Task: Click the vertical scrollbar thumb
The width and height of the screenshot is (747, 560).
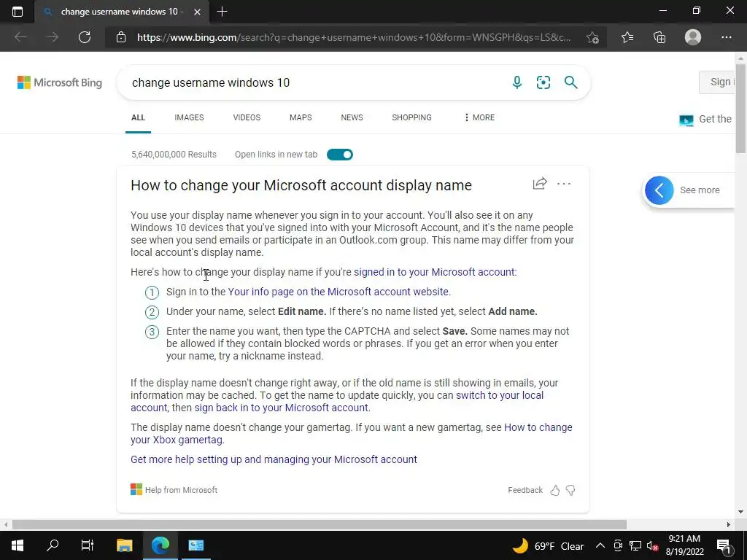Action: point(740,107)
